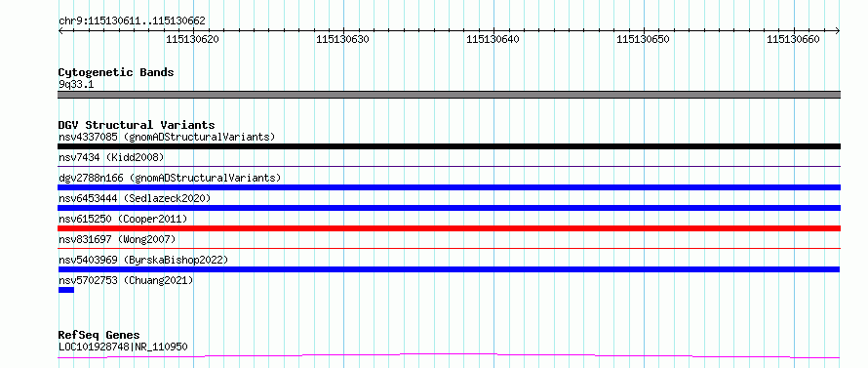Click ruler position 115130650
The image size is (868, 368).
point(644,39)
